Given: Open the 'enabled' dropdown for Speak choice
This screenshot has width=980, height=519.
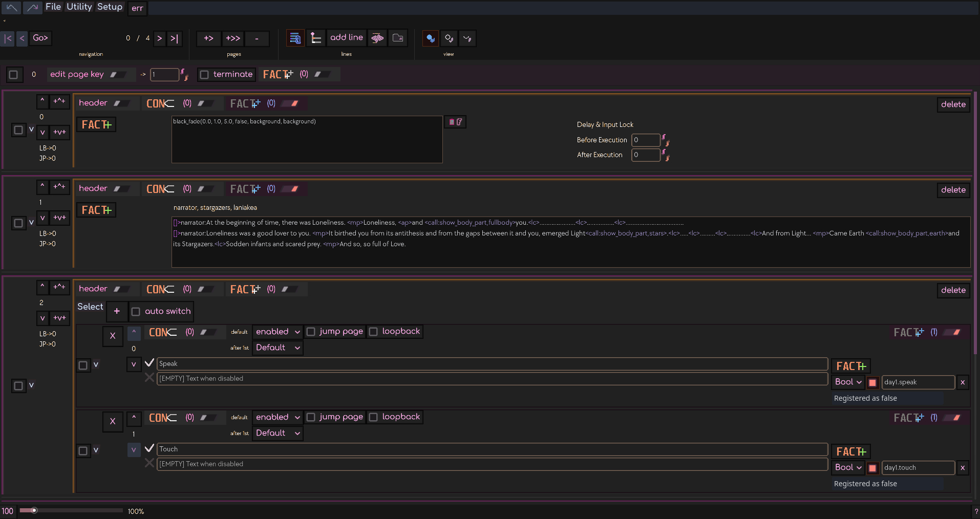Looking at the screenshot, I should [x=277, y=332].
